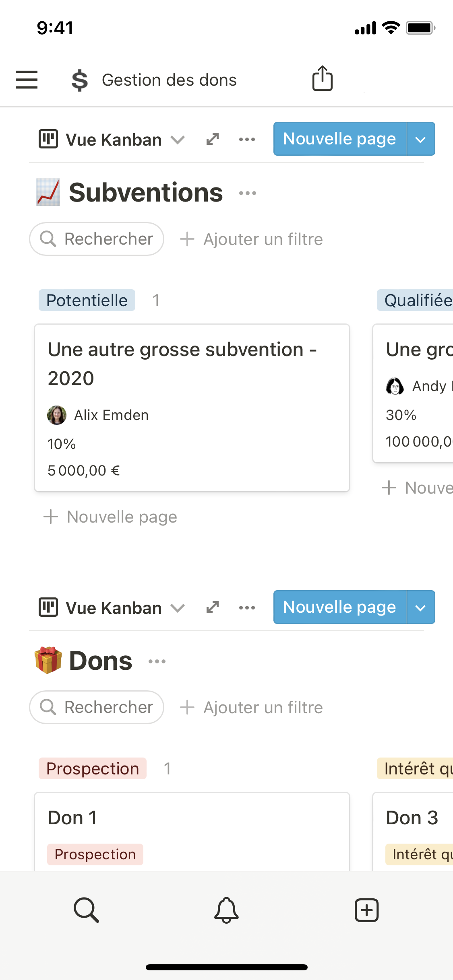Create new page from bottom bar
The width and height of the screenshot is (453, 980).
pos(366,910)
